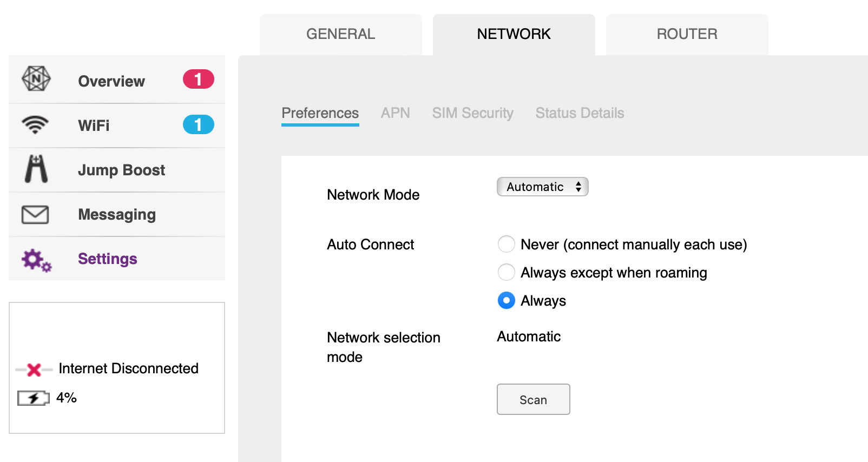868x462 pixels.
Task: Click the Settings gears icon
Action: click(x=36, y=260)
